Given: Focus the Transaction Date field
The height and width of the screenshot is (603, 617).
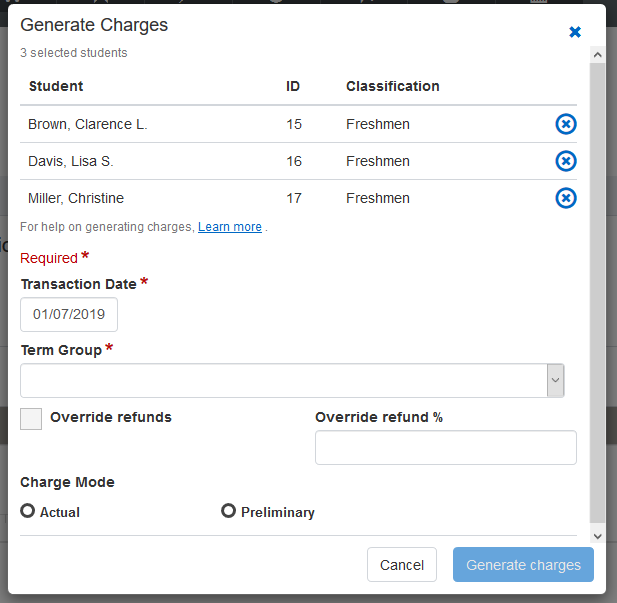Looking at the screenshot, I should click(x=69, y=314).
